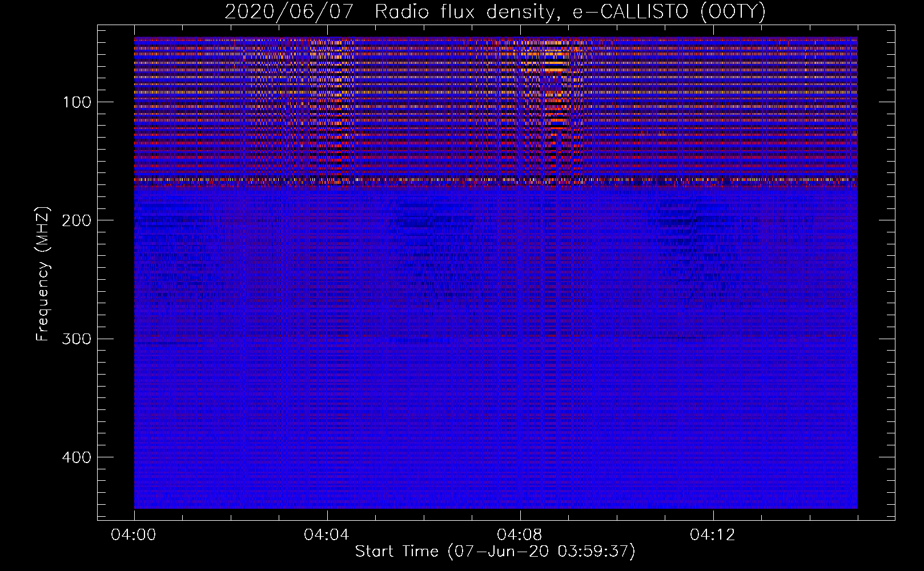
Task: Click the Start Time axis caption
Action: point(495,552)
